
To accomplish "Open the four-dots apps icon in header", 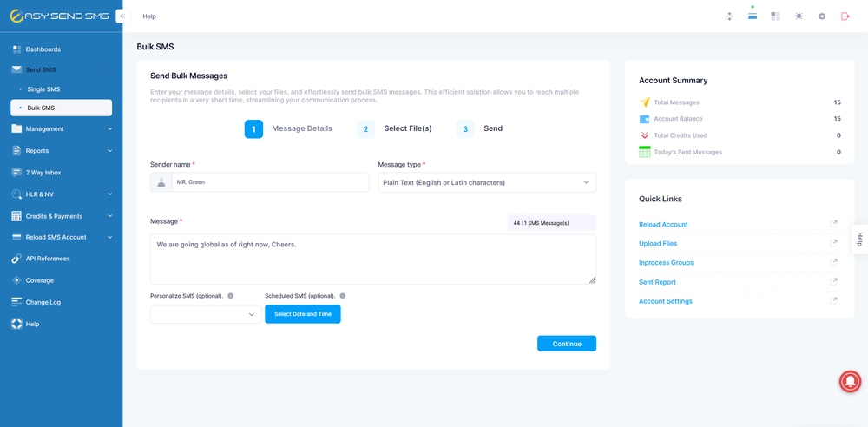I will [x=730, y=16].
